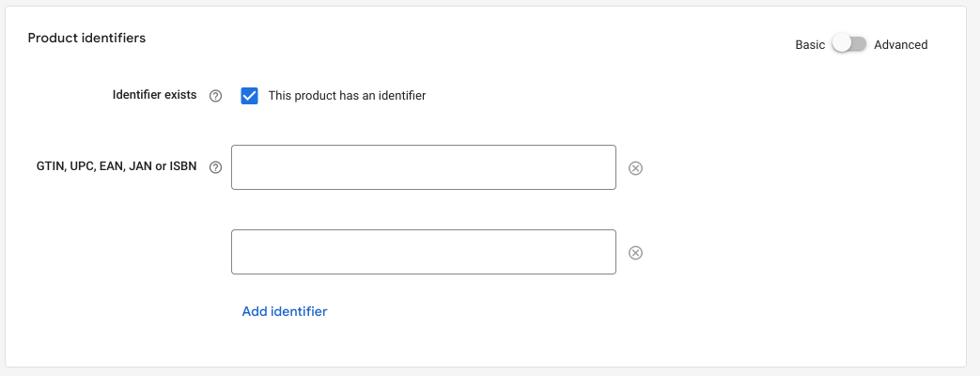Focus the first GTIN input box
The height and width of the screenshot is (376, 980).
[x=423, y=167]
